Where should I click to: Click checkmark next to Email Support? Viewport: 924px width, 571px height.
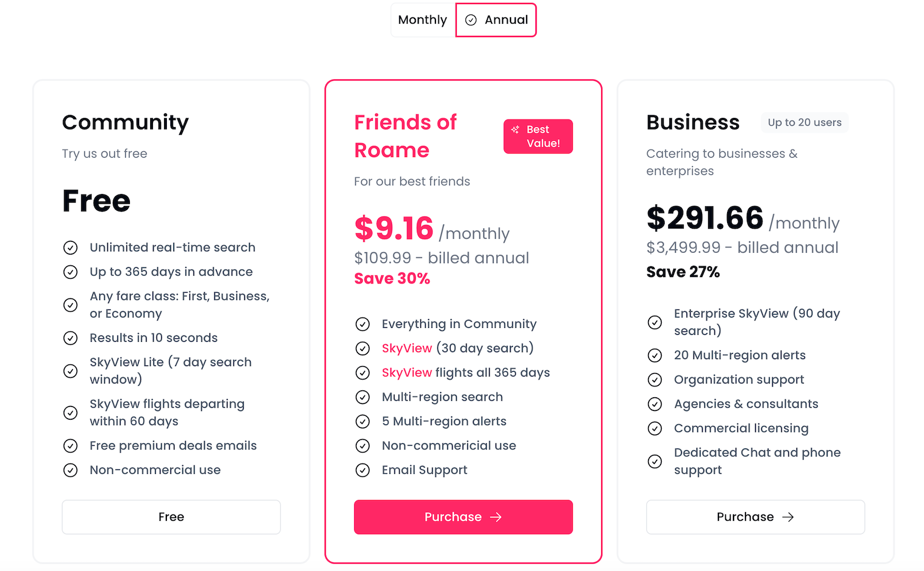[x=363, y=470]
